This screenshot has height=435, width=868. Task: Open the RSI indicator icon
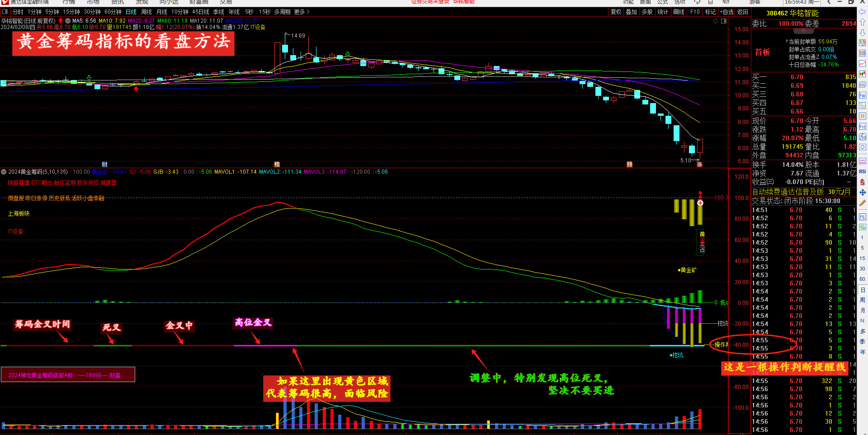pos(862,171)
